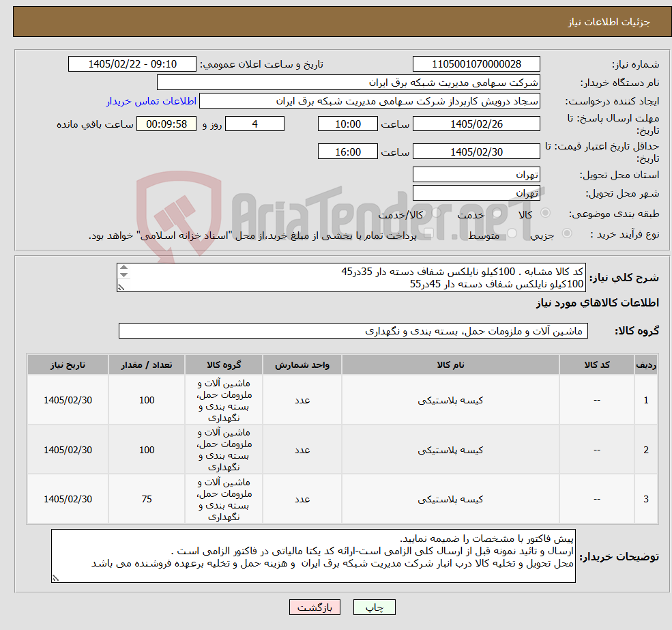Click the کد کالا column header
672x630 pixels.
pyautogui.click(x=596, y=364)
